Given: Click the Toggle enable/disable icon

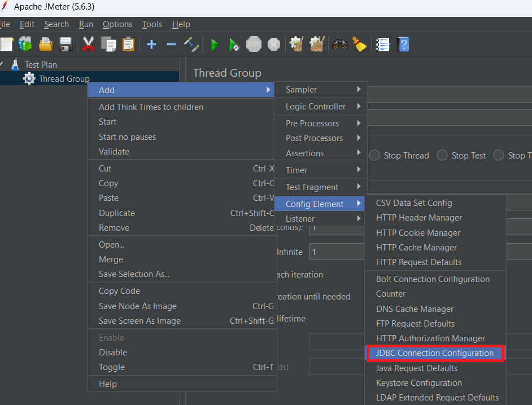Looking at the screenshot, I should click(191, 45).
